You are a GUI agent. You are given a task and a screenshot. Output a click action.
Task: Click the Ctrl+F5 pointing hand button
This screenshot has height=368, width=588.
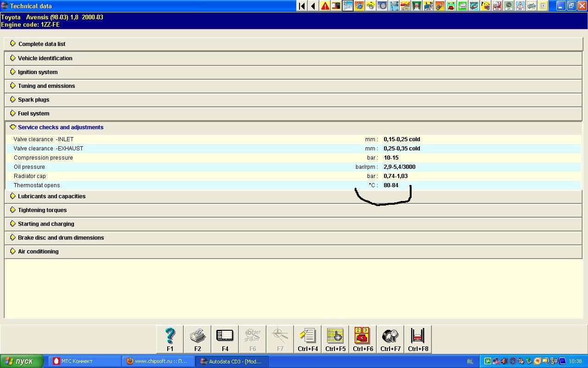point(335,339)
